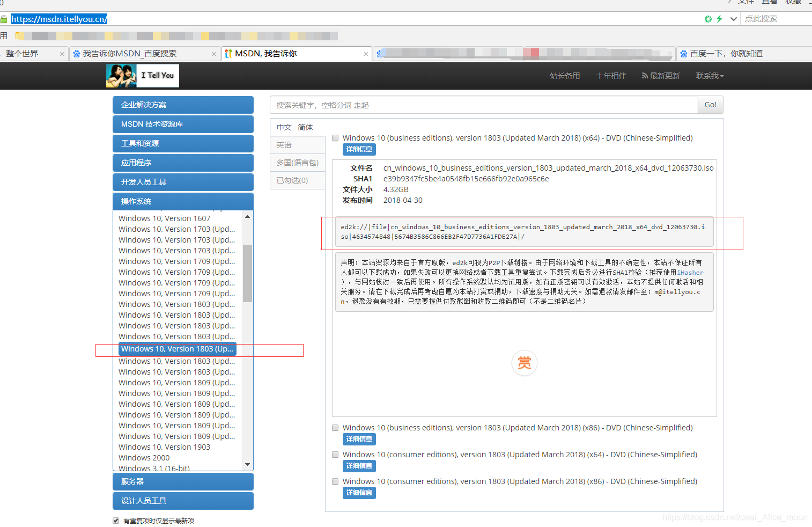
Task: Click the ed2k download link text box
Action: (525, 232)
